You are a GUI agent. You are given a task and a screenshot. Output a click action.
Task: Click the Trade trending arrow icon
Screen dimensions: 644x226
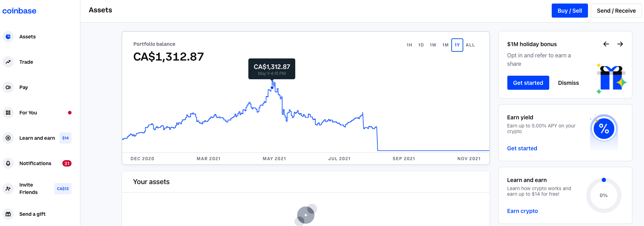(8, 62)
